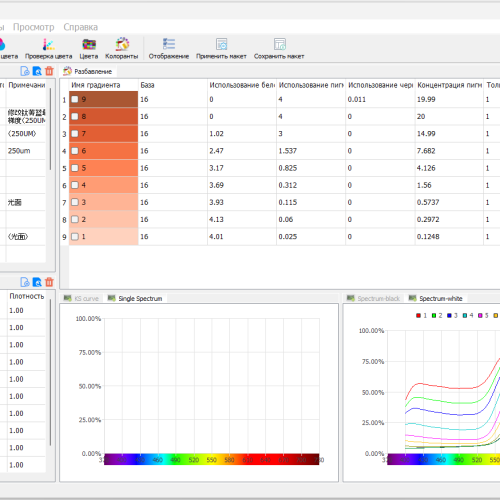This screenshot has height=500, width=500.
Task: Sort by База column header
Action: point(173,85)
